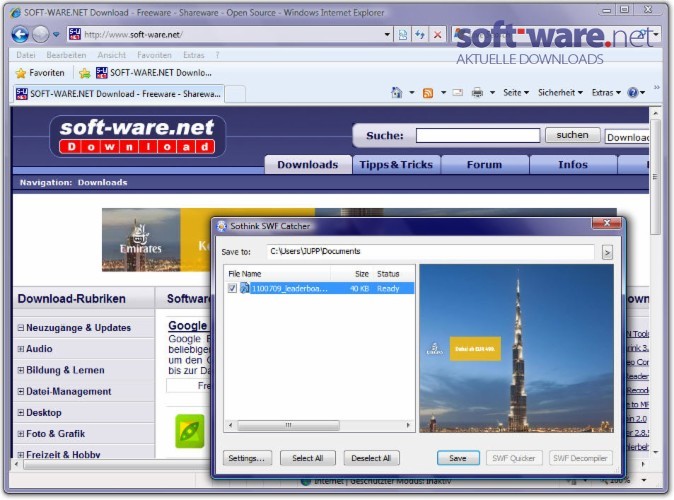
Task: Click the address bar URL field
Action: tap(228, 34)
